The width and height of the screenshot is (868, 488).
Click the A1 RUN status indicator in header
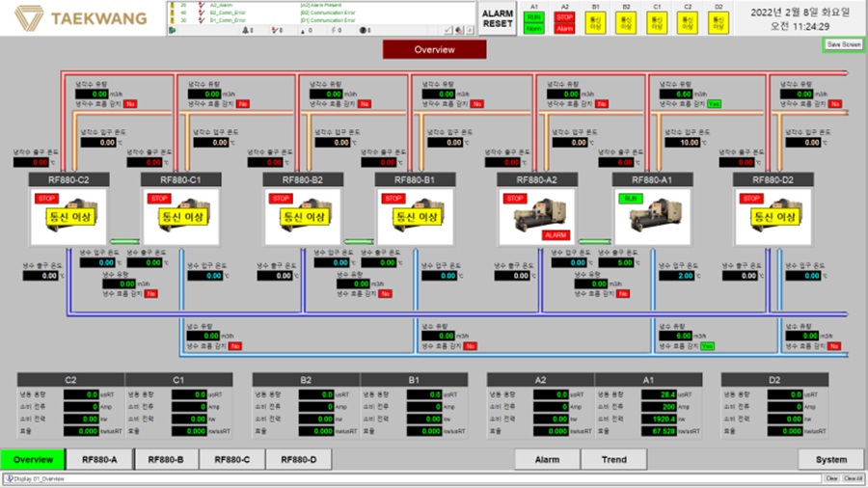(533, 17)
